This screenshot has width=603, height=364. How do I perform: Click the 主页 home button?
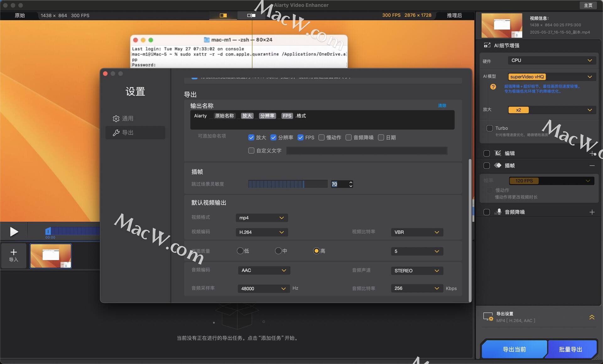click(x=588, y=5)
